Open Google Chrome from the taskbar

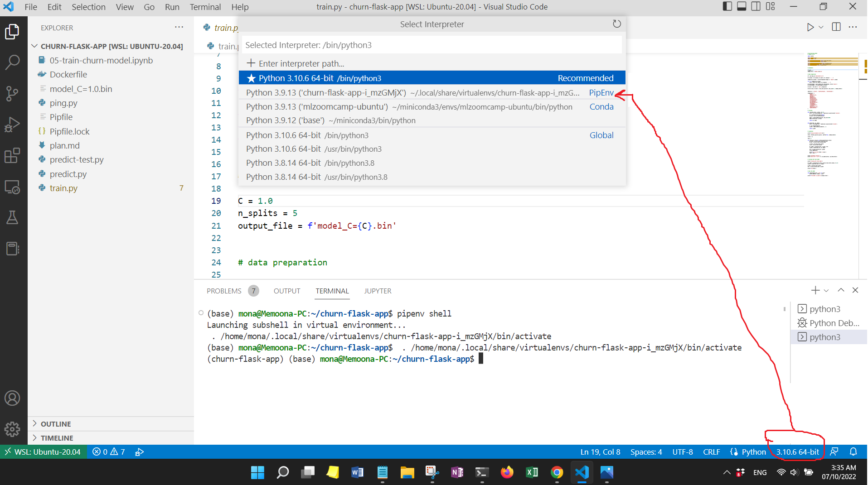coord(557,472)
